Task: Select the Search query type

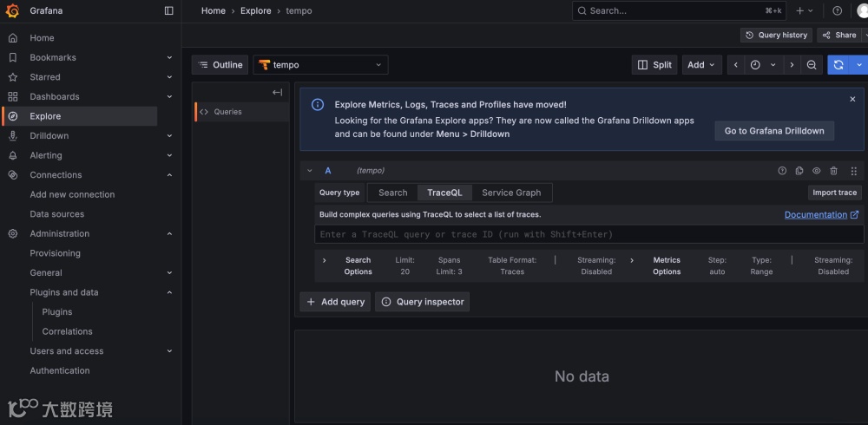Action: coord(393,193)
